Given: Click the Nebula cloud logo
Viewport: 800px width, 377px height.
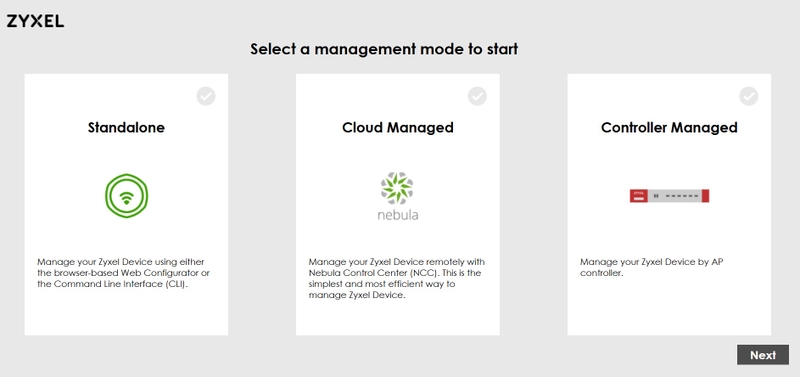Looking at the screenshot, I should pyautogui.click(x=397, y=196).
